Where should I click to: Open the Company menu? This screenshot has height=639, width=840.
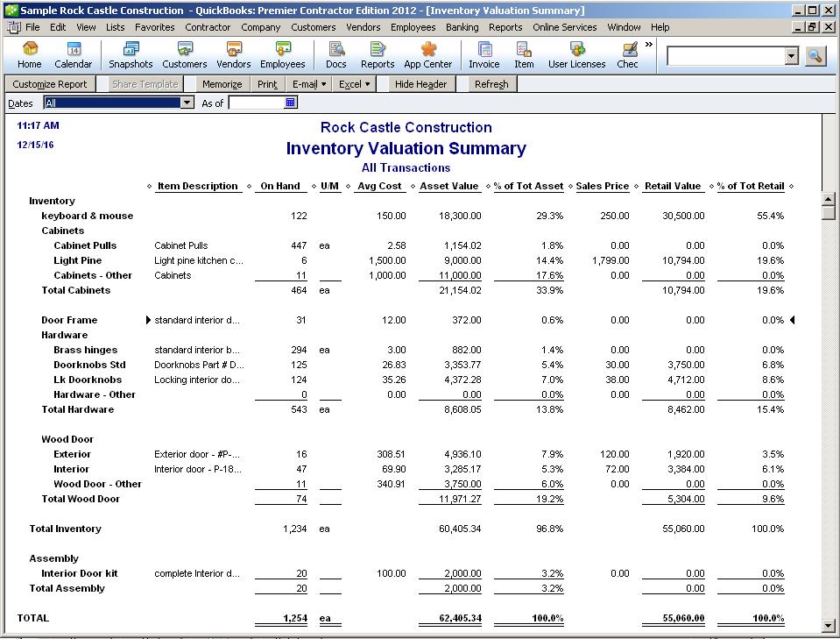[x=260, y=27]
